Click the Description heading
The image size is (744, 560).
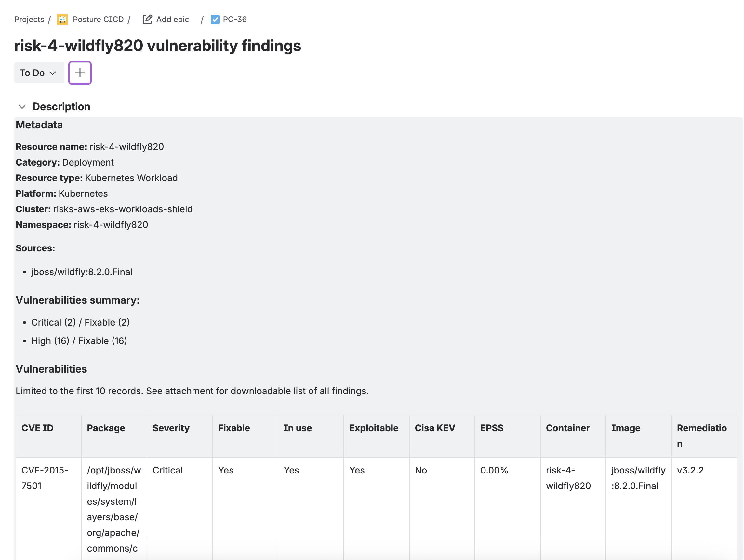(x=61, y=107)
